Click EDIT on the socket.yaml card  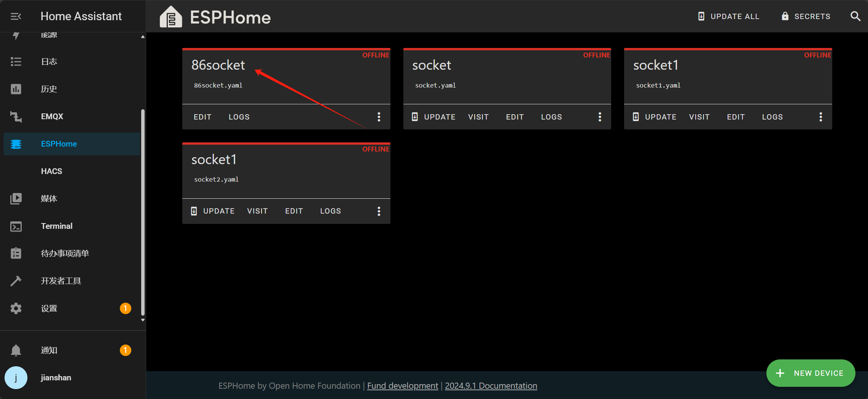tap(515, 117)
